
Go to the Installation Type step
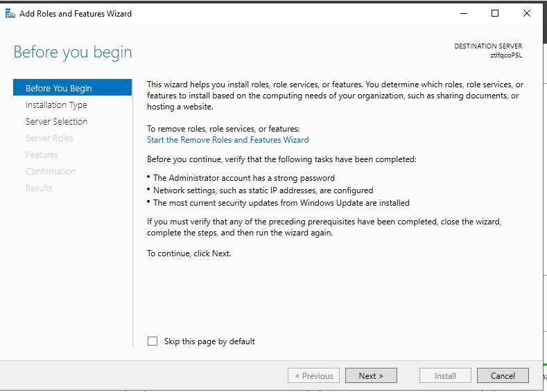(56, 105)
